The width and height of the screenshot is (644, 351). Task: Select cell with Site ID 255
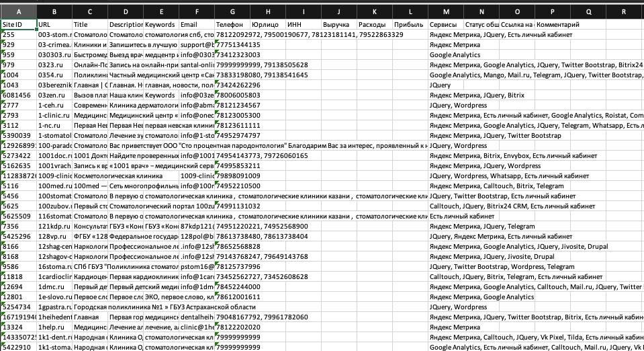[x=19, y=35]
